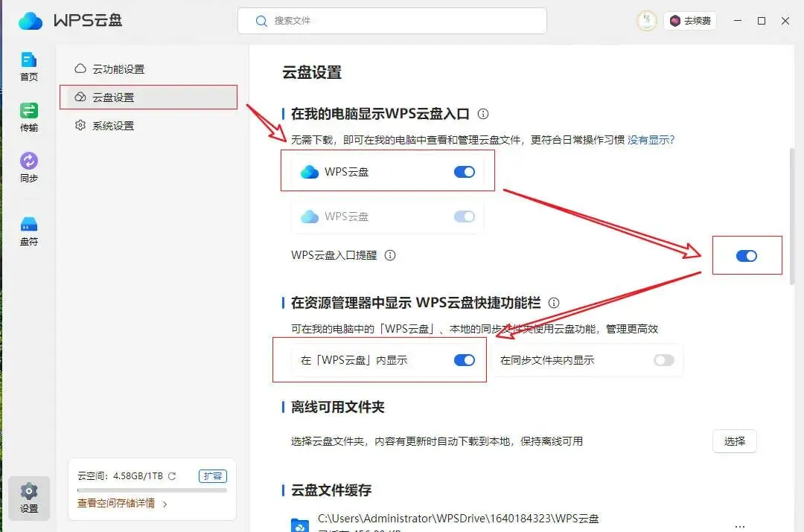Click the 离线可用文件夹 heading
This screenshot has height=532, width=804.
coord(337,407)
